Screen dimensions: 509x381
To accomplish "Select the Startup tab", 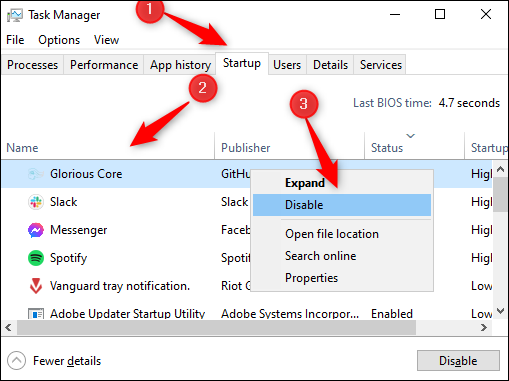I will pyautogui.click(x=242, y=63).
